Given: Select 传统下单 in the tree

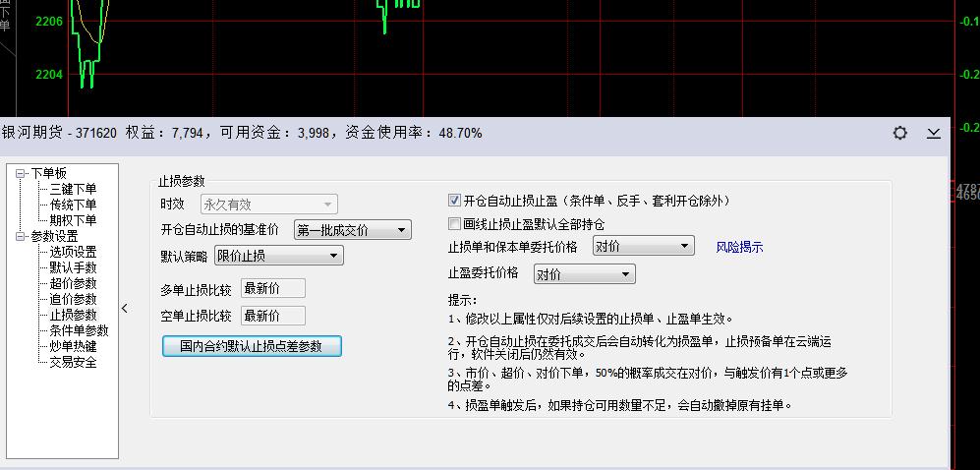Looking at the screenshot, I should 73,205.
